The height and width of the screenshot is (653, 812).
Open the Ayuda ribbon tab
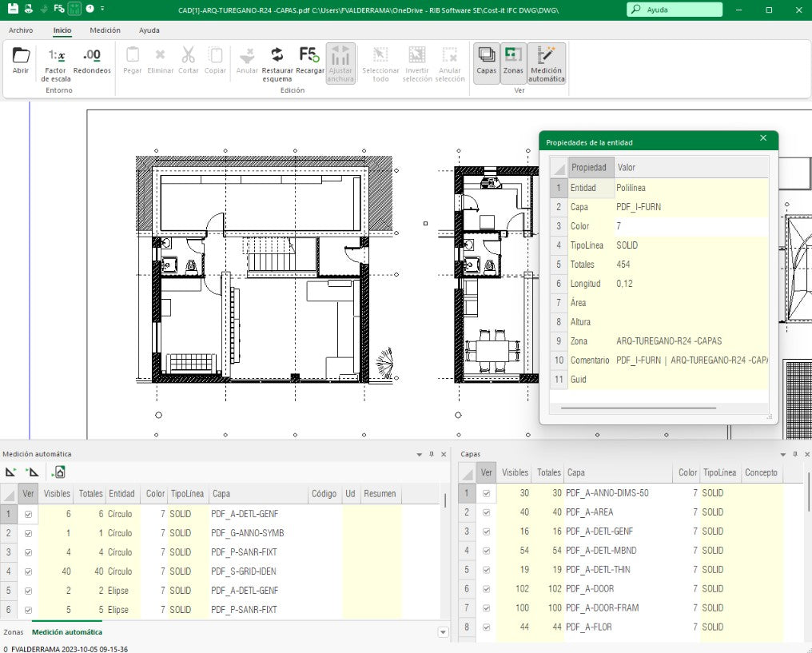pos(149,30)
